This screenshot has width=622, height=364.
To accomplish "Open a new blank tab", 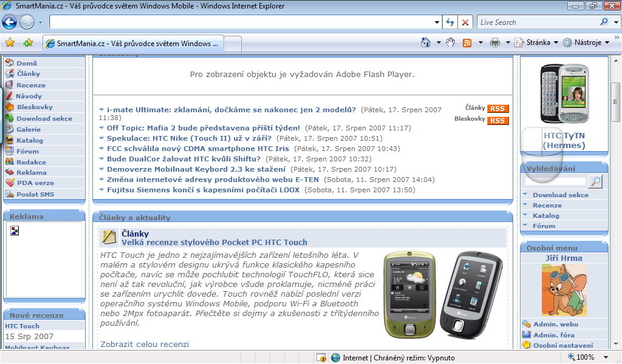I will pos(233,44).
